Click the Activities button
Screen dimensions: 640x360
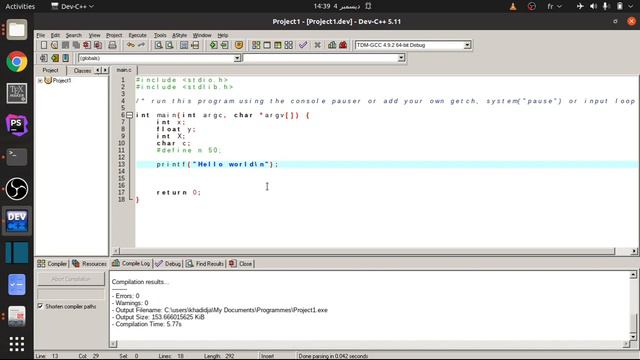tap(20, 7)
